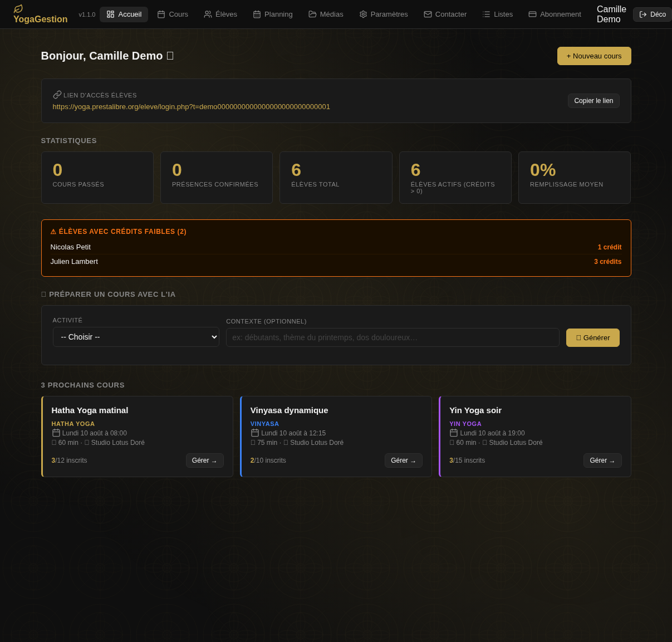Open the Abonnement page
Screen dimensions: 672x642
(x=555, y=14)
